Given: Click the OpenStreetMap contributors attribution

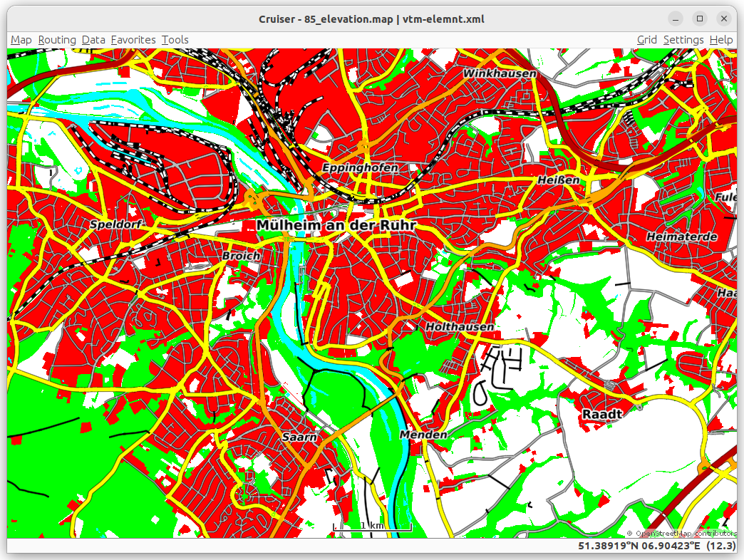Looking at the screenshot, I should [x=686, y=534].
